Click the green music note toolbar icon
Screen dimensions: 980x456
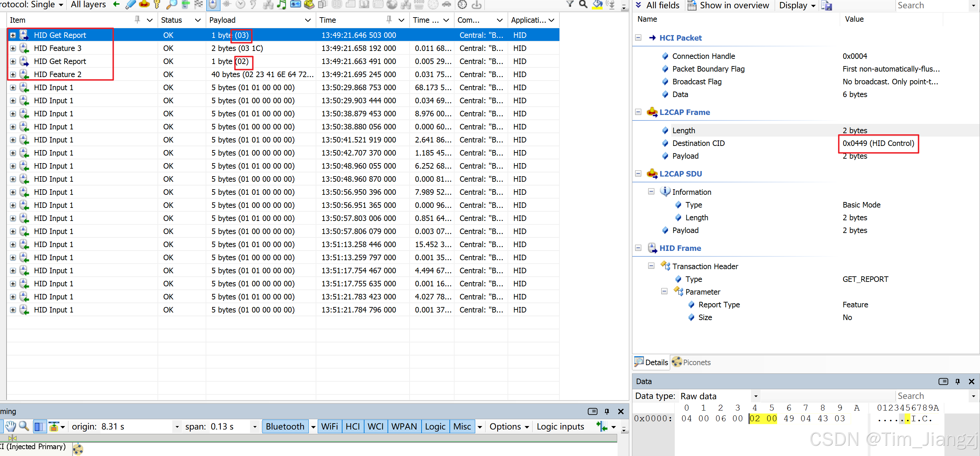pos(282,4)
